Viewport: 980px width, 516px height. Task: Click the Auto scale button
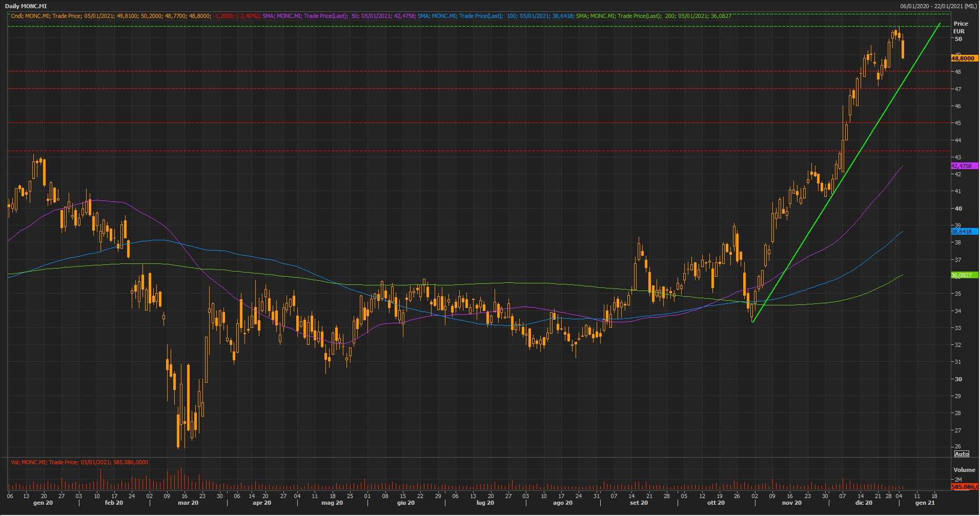click(x=962, y=454)
